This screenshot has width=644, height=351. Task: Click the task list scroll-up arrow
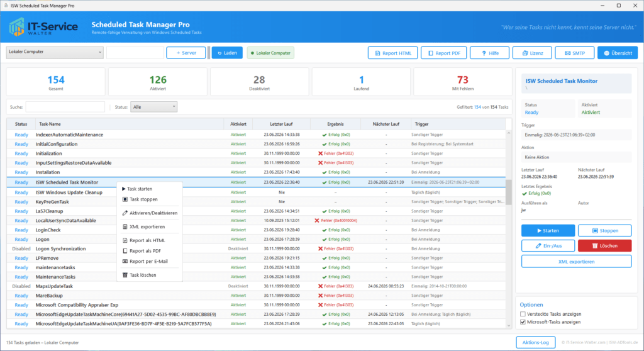[x=509, y=133]
